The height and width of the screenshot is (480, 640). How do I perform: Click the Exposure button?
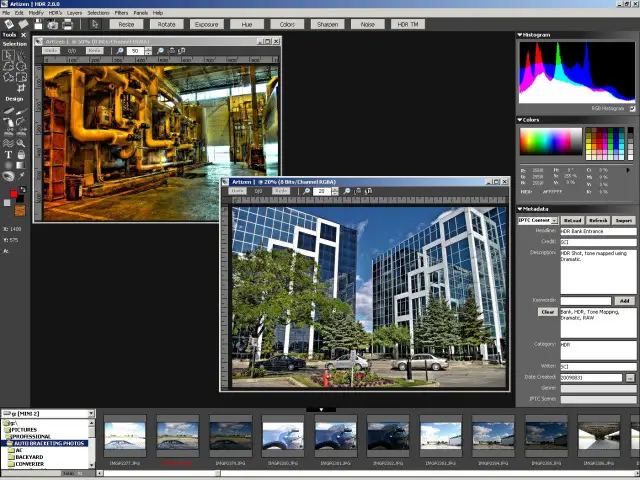point(206,23)
